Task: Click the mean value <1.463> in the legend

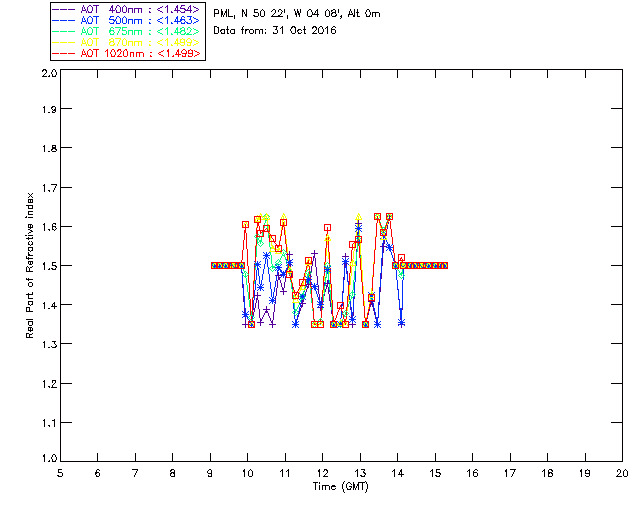Action: click(178, 20)
